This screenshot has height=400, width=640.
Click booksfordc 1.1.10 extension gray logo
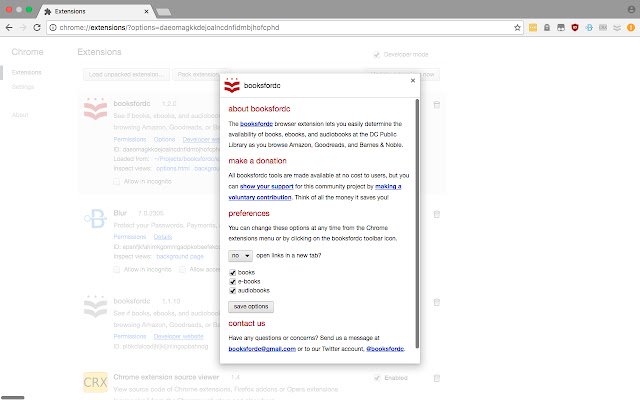95,306
